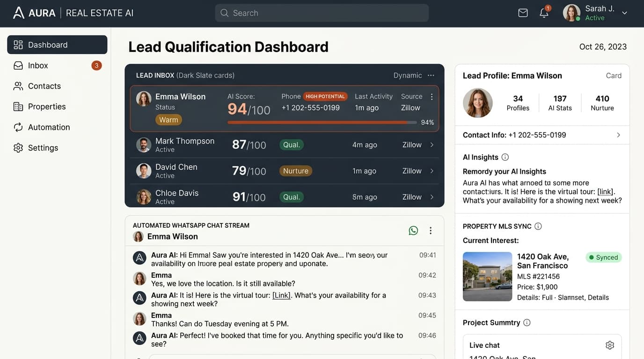The height and width of the screenshot is (359, 644).
Task: Click 1420 Oak Ave property thumbnail
Action: (488, 277)
